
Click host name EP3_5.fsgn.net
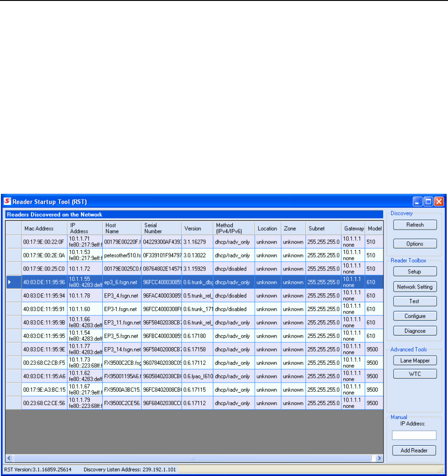[121, 336]
